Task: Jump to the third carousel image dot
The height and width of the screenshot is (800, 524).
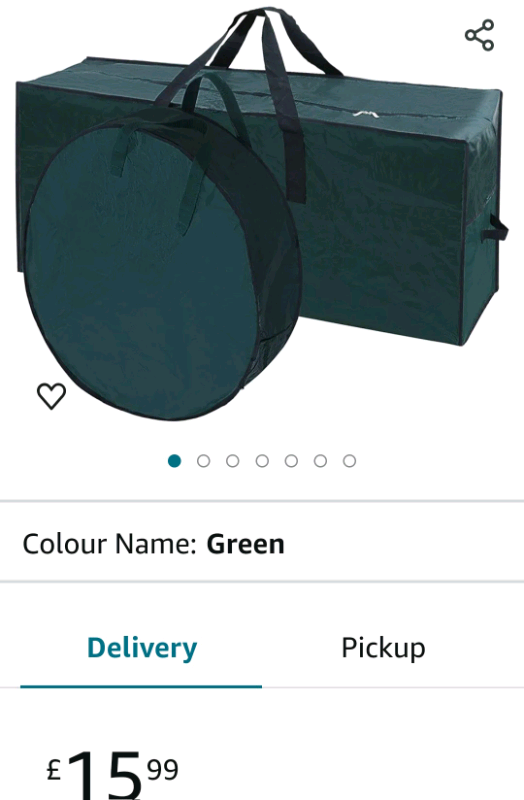Action: coord(233,461)
